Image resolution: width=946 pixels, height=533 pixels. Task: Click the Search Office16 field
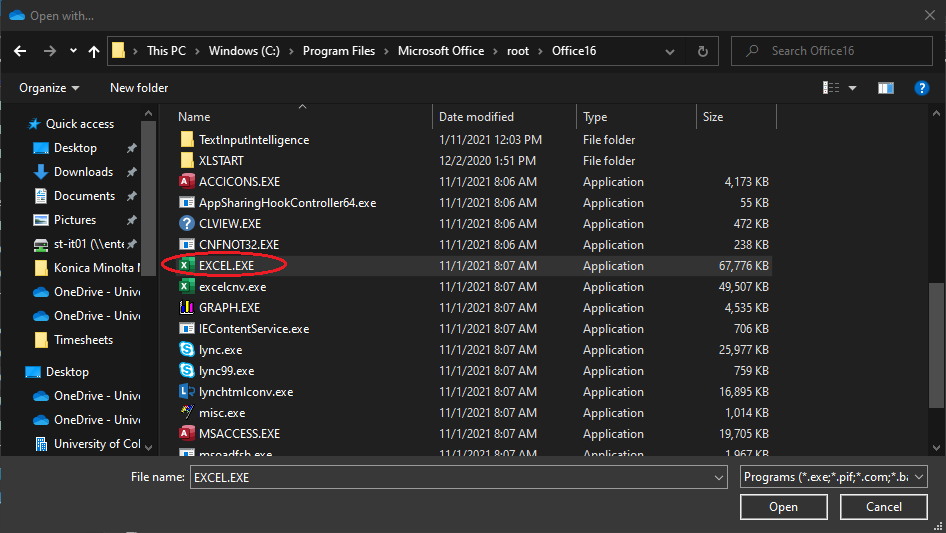point(831,51)
